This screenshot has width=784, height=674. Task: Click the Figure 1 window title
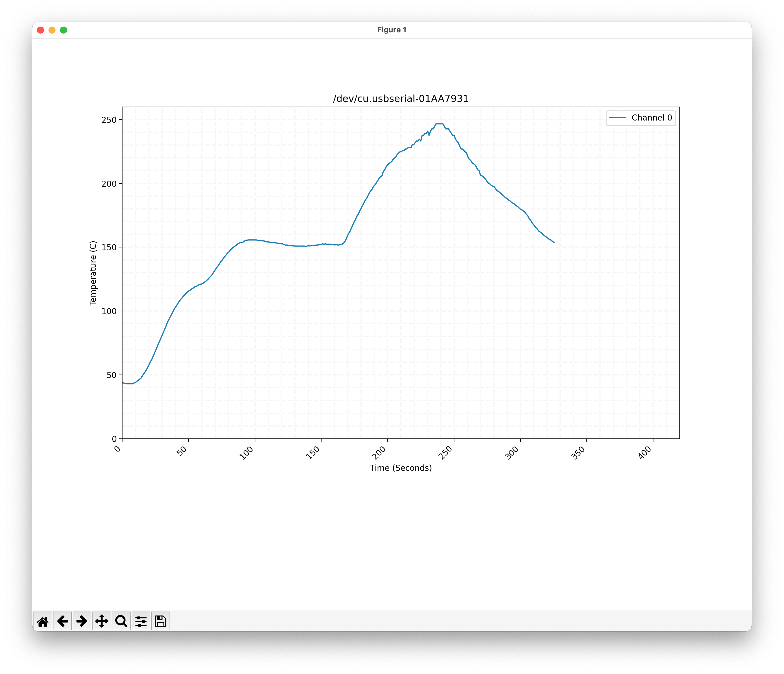(x=392, y=30)
